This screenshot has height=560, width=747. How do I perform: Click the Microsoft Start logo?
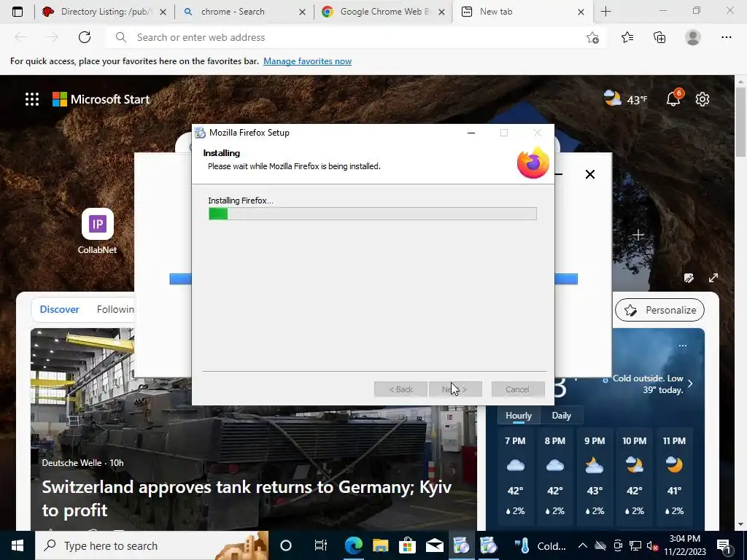(x=101, y=99)
